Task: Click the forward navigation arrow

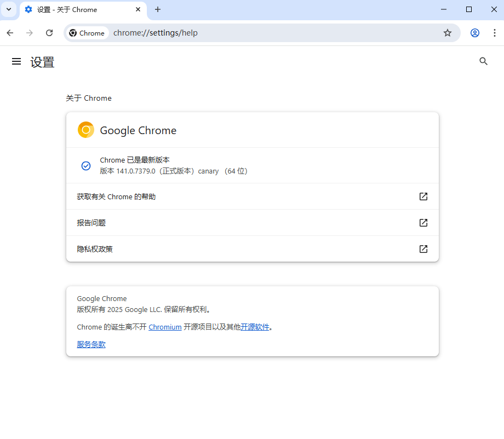Action: point(29,33)
